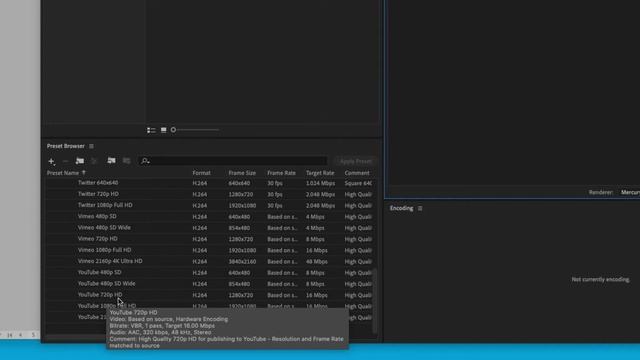The width and height of the screenshot is (640, 360).
Task: Select the Twitter 1080p Full HD preset
Action: [105, 205]
